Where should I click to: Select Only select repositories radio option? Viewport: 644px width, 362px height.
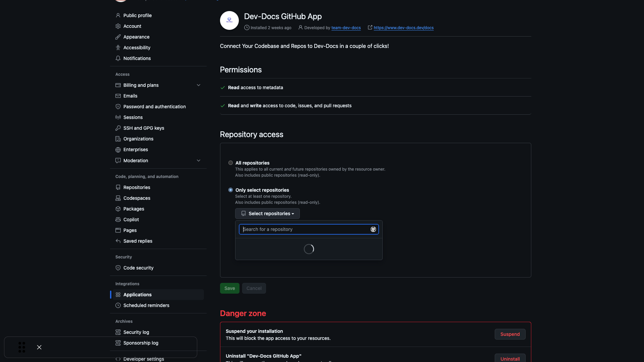point(230,190)
